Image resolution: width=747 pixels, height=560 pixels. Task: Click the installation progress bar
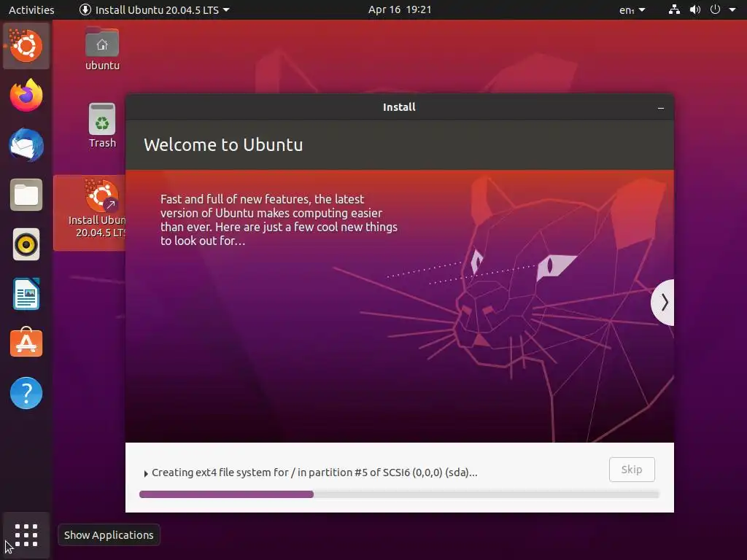(399, 494)
